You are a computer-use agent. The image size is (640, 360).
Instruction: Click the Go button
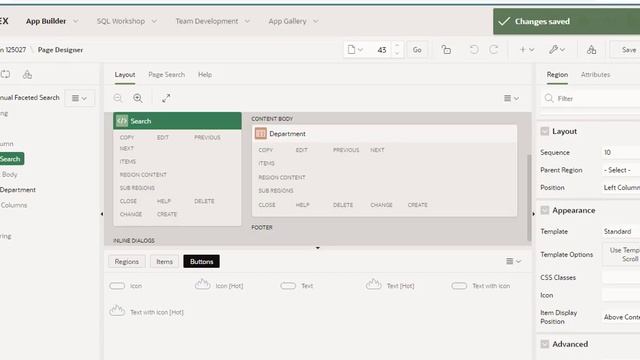[417, 50]
